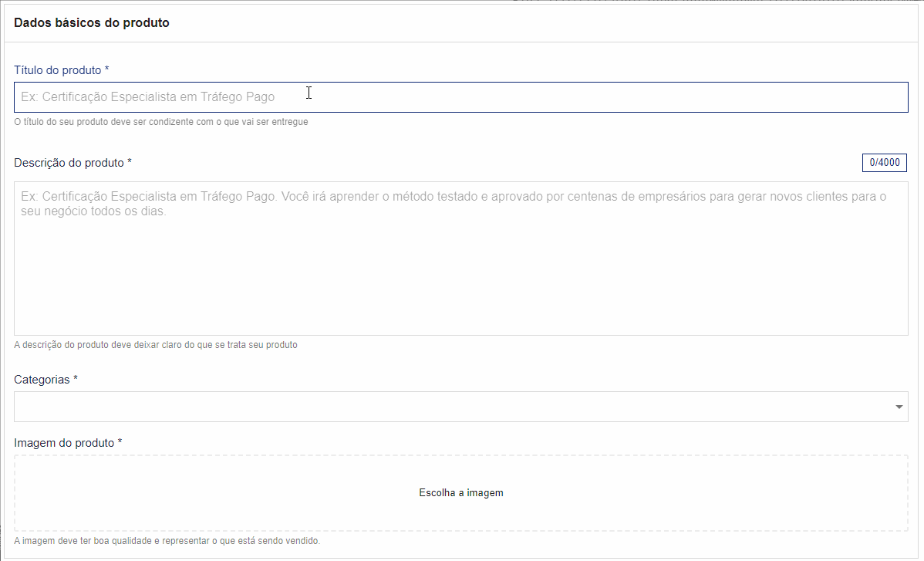Click the asterisk beside Título do produto
This screenshot has width=924, height=561.
click(106, 70)
